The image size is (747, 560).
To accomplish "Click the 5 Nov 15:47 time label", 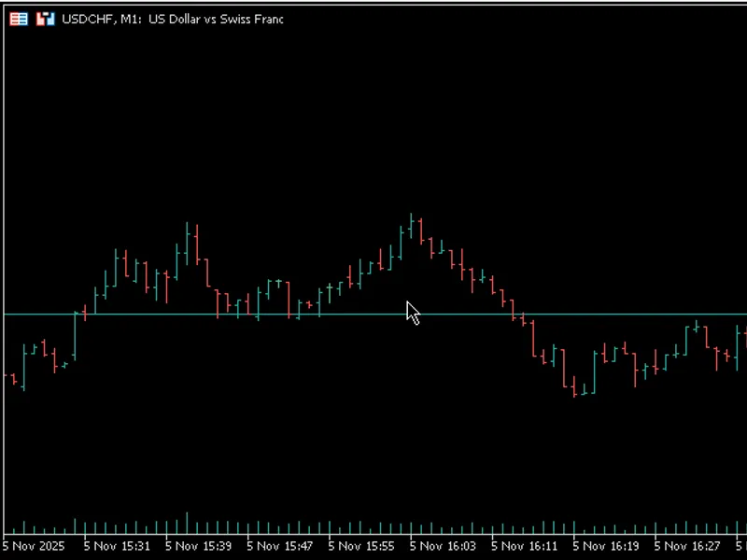I will pyautogui.click(x=280, y=546).
